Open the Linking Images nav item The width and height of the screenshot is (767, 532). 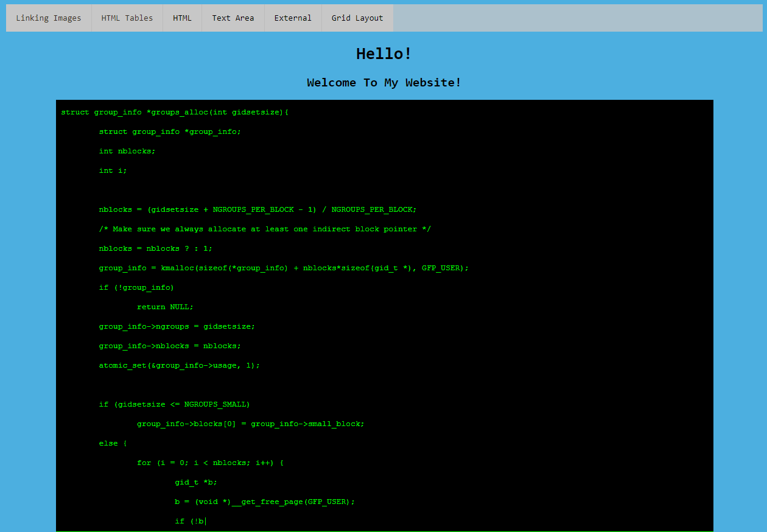(49, 18)
